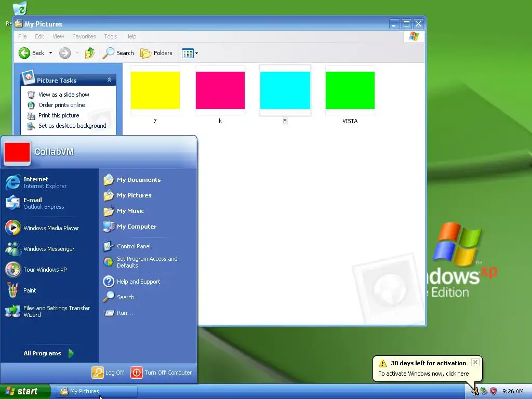Click Log Off
This screenshot has width=532, height=399.
108,373
